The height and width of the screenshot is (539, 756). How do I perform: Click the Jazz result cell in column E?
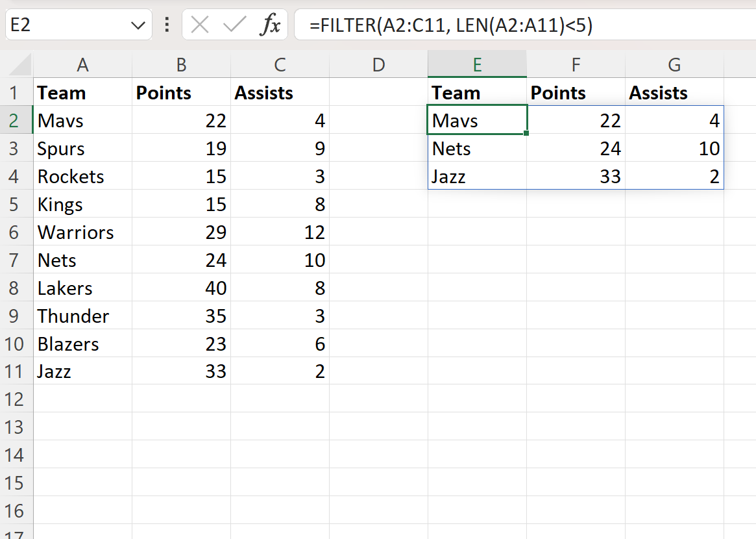click(x=477, y=176)
